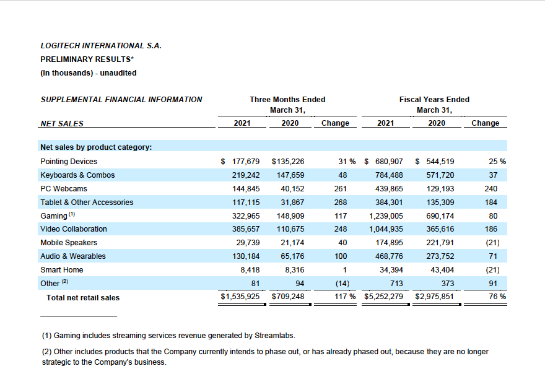Click PC Webcams quarterly change 261
Screen dimensions: 545x392
pyautogui.click(x=340, y=189)
